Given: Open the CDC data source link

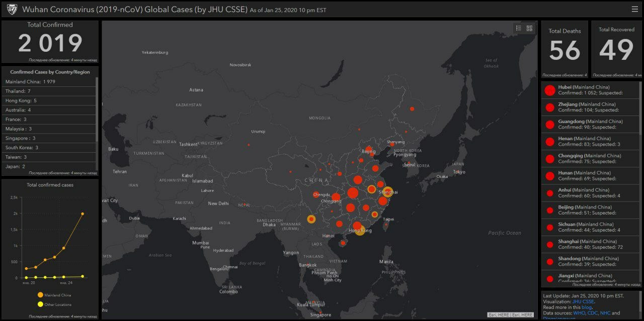Looking at the screenshot, I should click(x=593, y=313).
